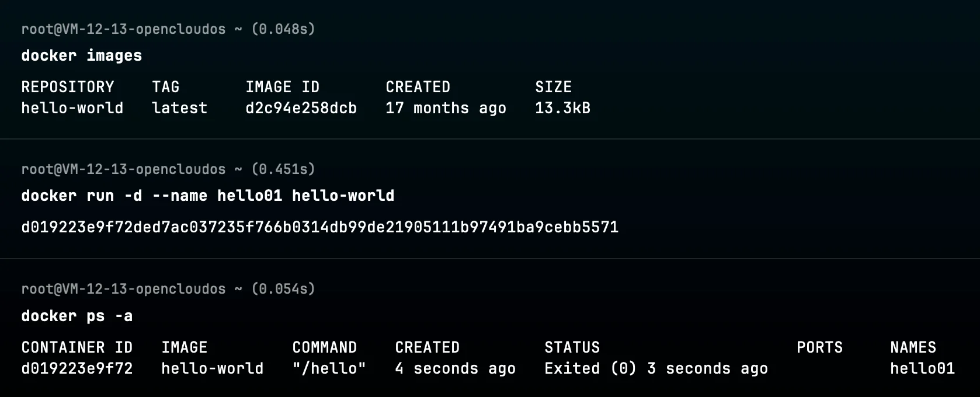Click the "docker images" command line
This screenshot has height=397, width=980.
81,55
